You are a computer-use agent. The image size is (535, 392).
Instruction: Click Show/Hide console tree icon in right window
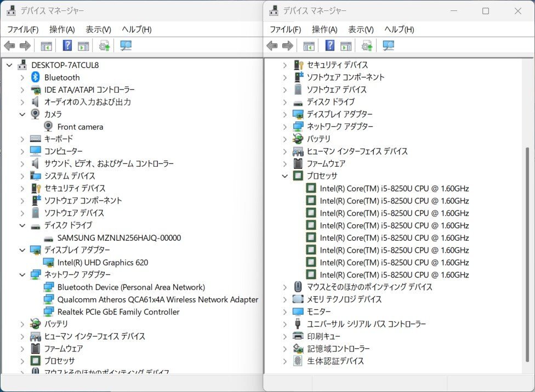310,46
